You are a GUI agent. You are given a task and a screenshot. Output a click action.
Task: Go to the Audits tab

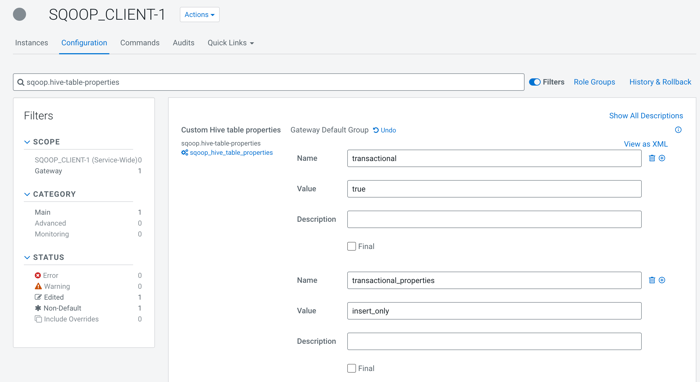[x=183, y=43]
